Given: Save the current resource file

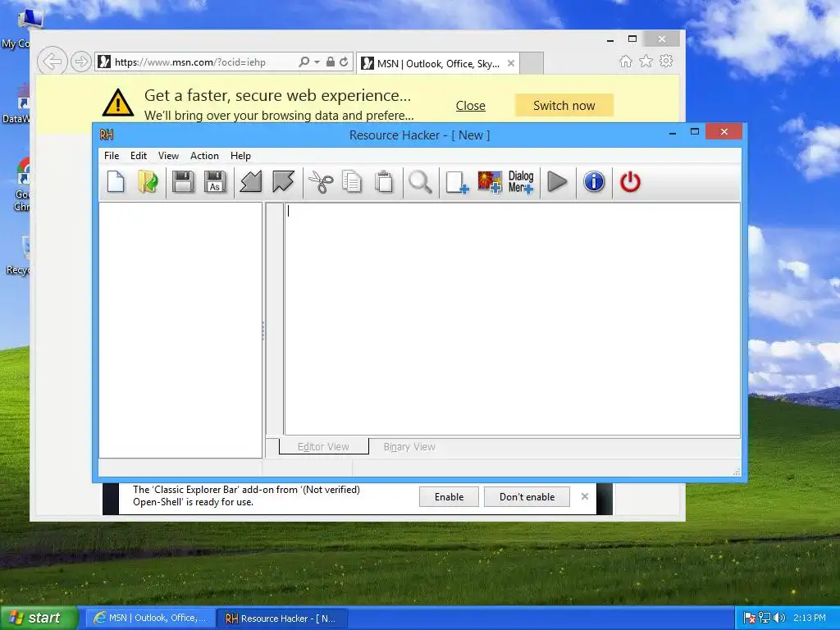Looking at the screenshot, I should point(183,182).
